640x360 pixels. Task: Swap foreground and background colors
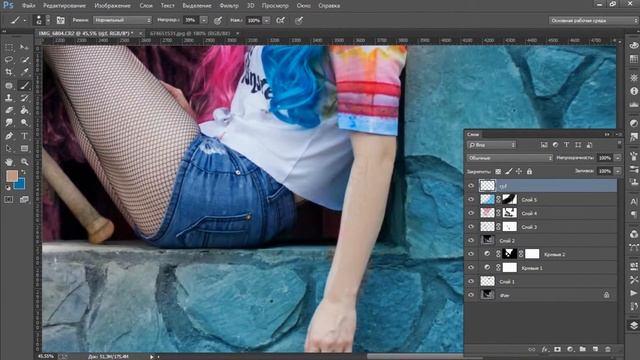pos(24,172)
